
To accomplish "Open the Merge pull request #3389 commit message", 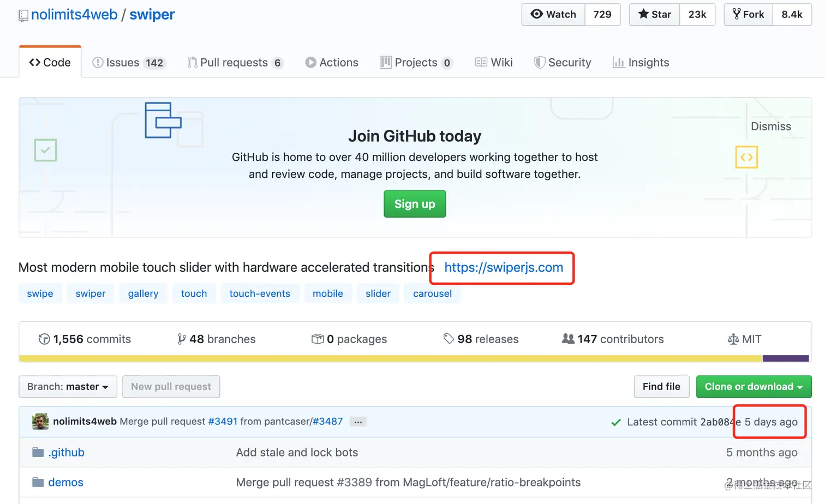I will (408, 483).
